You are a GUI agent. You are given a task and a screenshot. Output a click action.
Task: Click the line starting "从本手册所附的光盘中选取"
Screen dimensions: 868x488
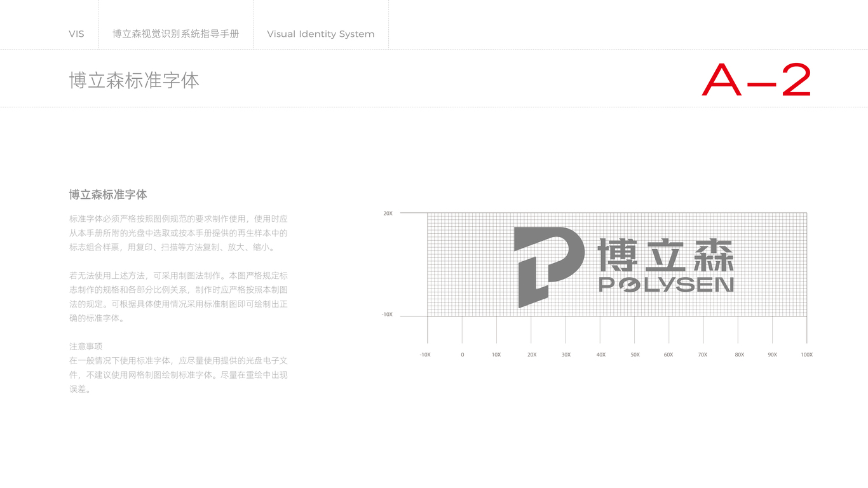point(179,233)
